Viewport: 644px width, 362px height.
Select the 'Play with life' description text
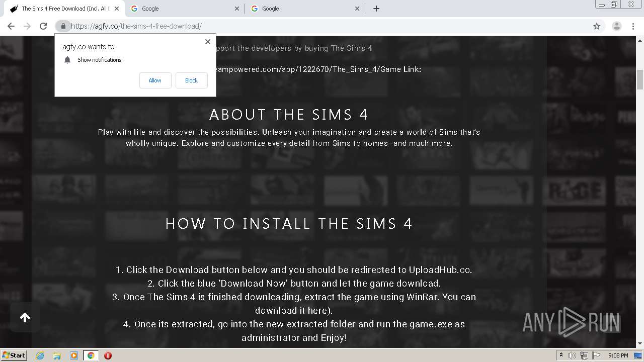pyautogui.click(x=289, y=138)
